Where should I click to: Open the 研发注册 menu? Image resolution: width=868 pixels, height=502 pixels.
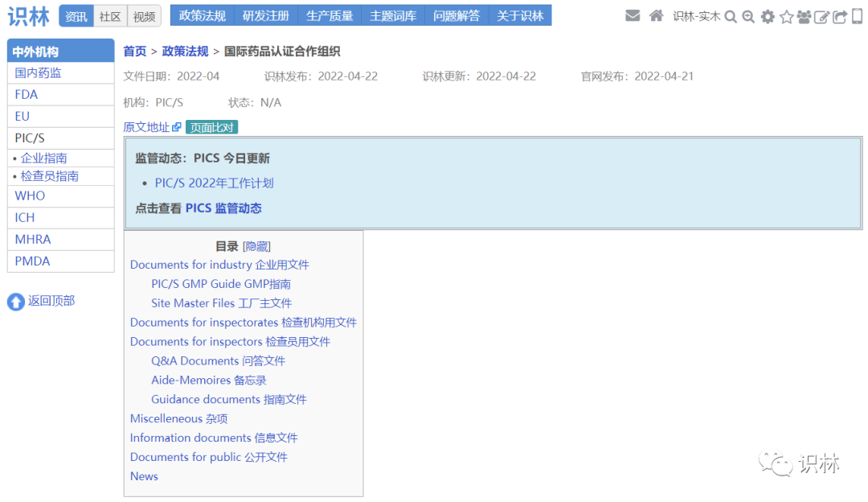coord(266,15)
